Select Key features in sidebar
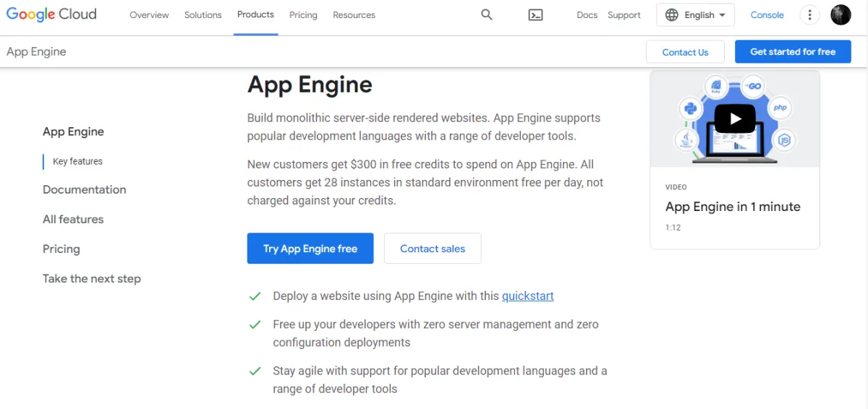Screen dimensions: 868x409 (x=77, y=161)
